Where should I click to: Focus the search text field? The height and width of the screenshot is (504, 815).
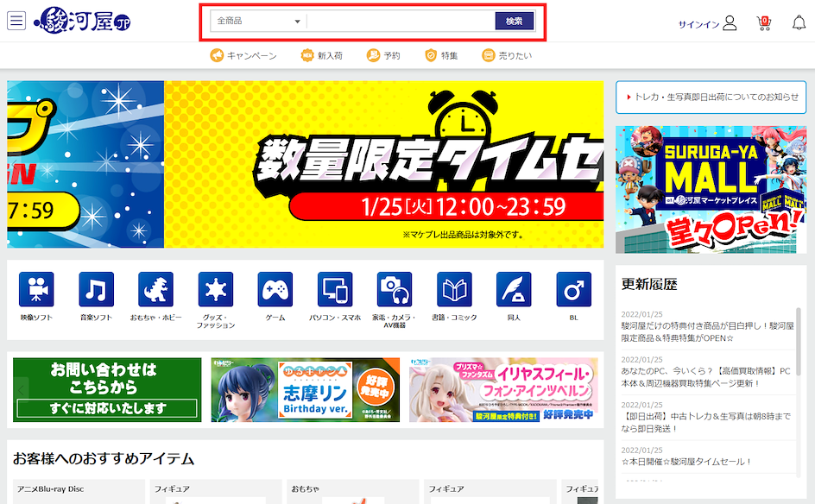[401, 22]
